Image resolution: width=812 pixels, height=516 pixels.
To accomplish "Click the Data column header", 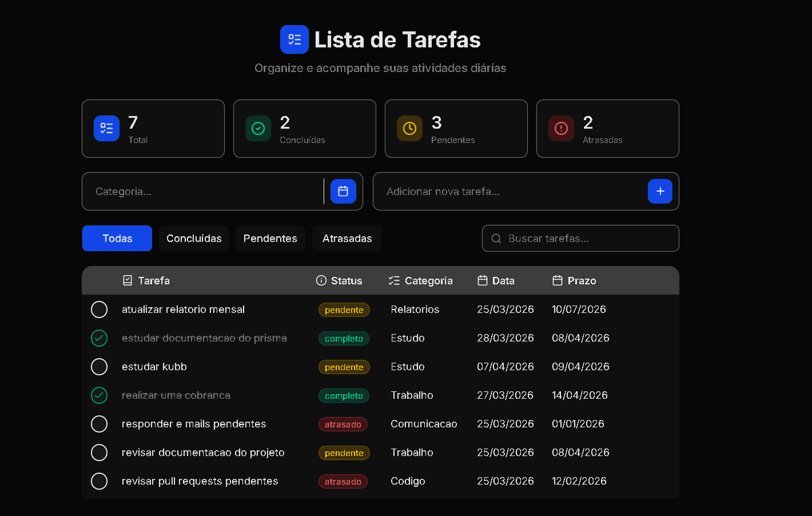I will 496,280.
